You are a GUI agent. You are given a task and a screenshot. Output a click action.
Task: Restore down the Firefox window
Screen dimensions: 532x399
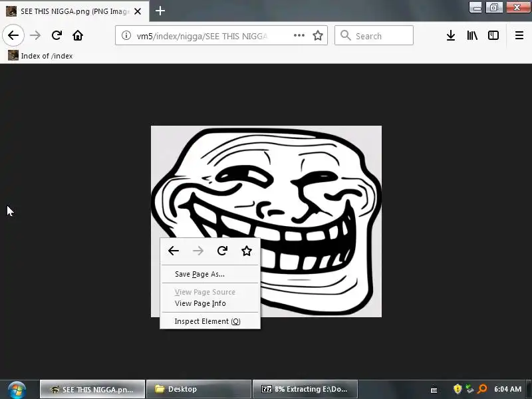click(494, 7)
